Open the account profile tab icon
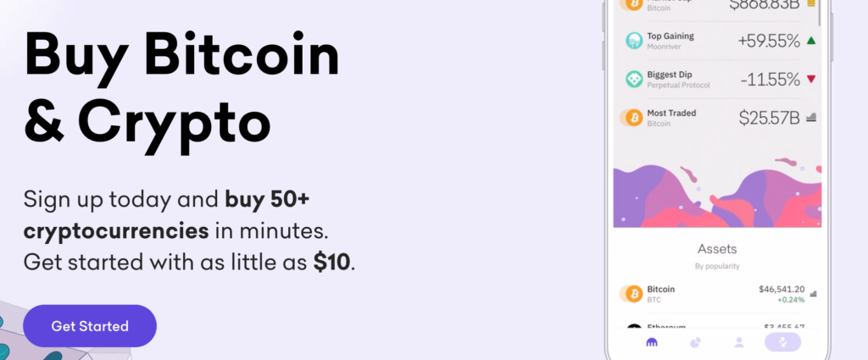Image resolution: width=868 pixels, height=360 pixels. click(739, 343)
